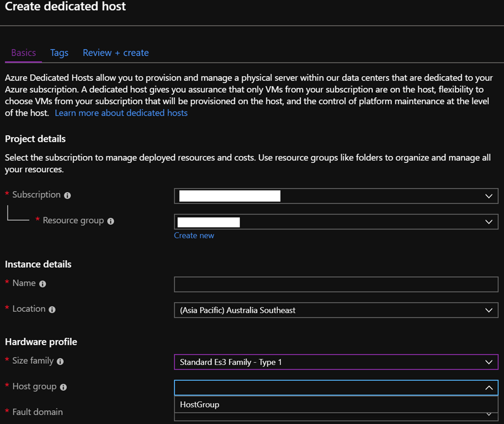Viewport: 504px width, 424px height.
Task: Select the Basics tab
Action: [23, 52]
